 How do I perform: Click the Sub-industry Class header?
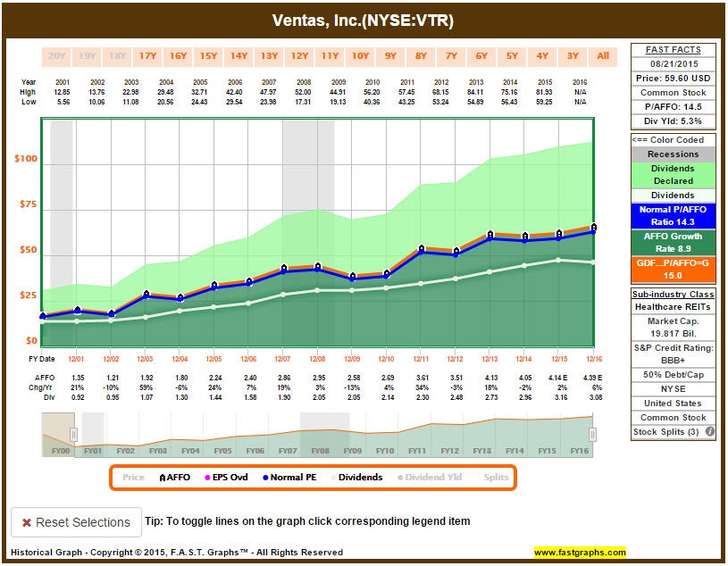[674, 294]
